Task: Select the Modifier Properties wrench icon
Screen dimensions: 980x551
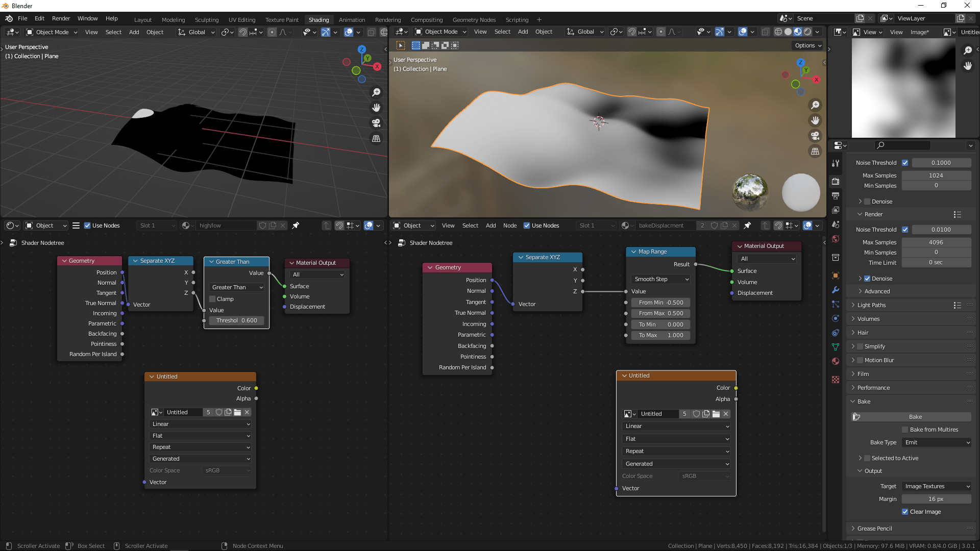Action: (x=836, y=290)
